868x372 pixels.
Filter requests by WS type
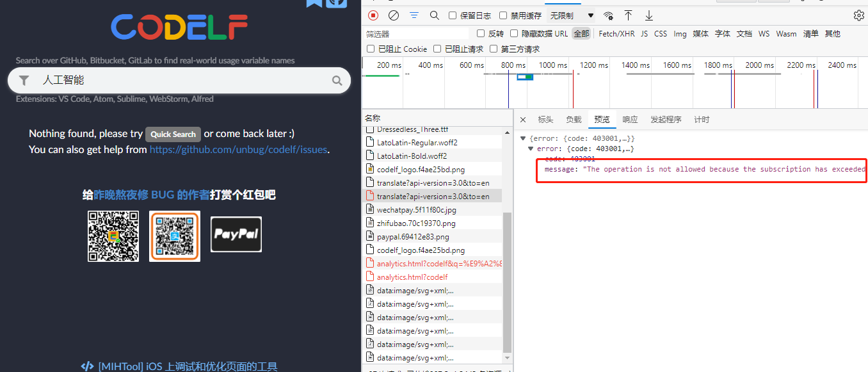click(764, 34)
